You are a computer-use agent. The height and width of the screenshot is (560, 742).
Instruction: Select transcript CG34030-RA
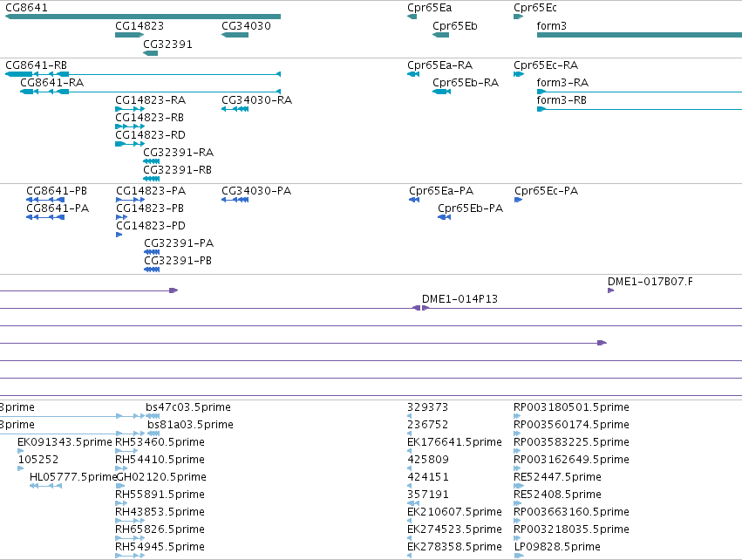pyautogui.click(x=235, y=109)
